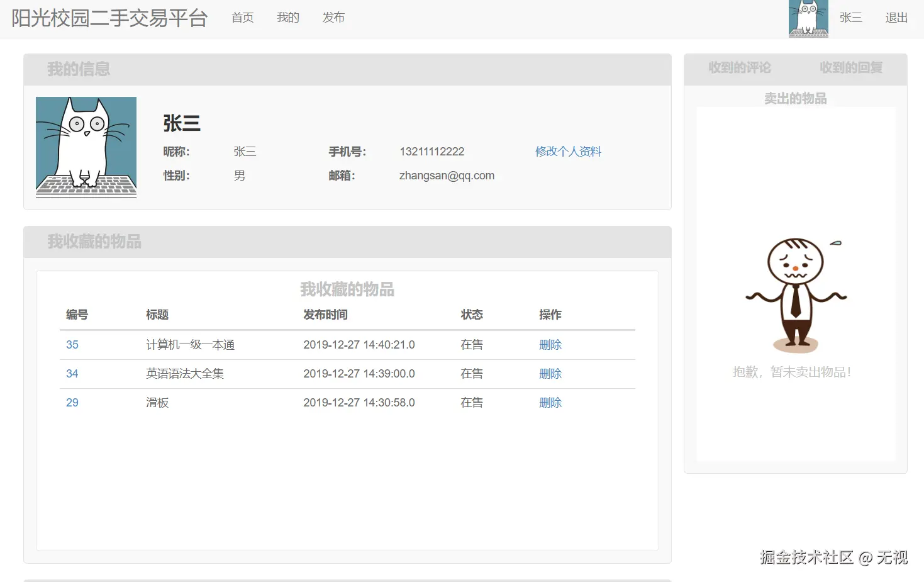Click the large cat profile picture
The width and height of the screenshot is (924, 582).
[86, 147]
